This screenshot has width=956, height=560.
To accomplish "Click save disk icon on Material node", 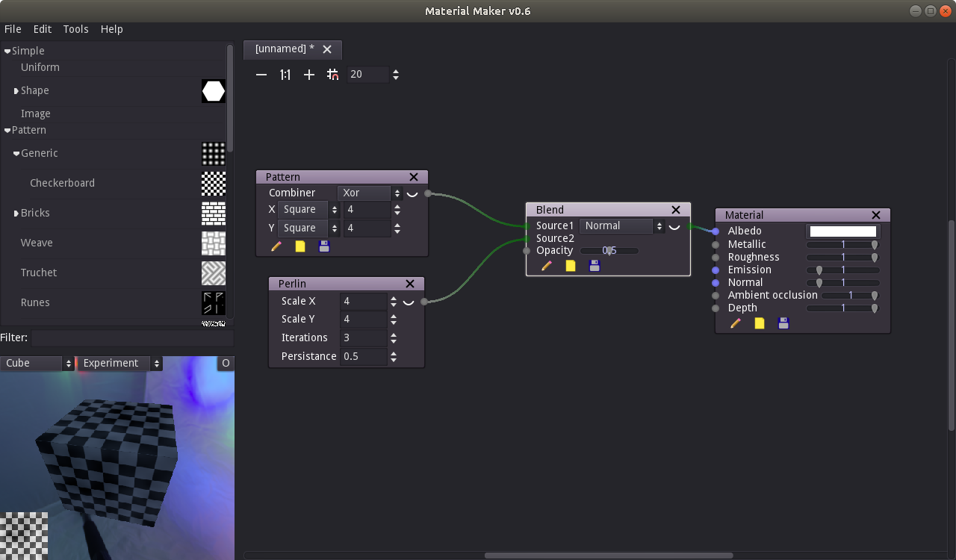I will 783,323.
